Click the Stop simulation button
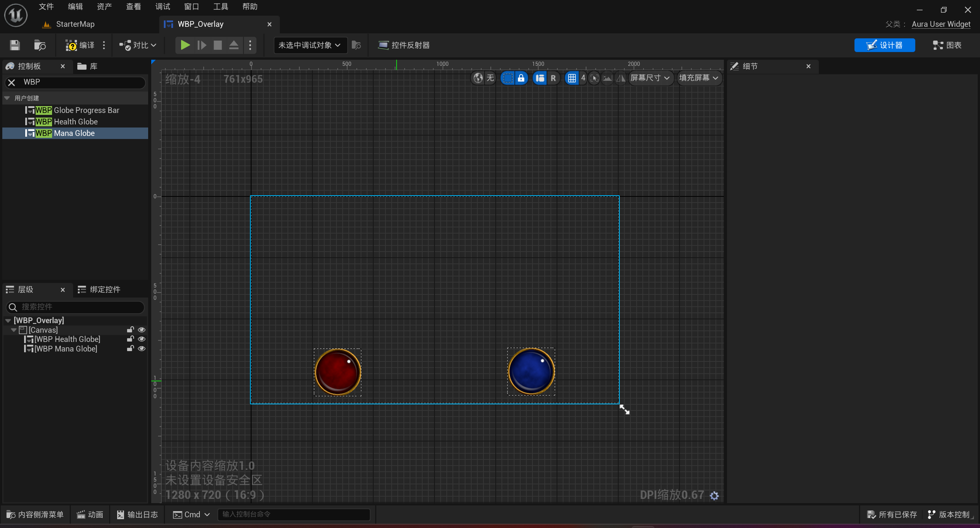The image size is (980, 528). click(218, 45)
